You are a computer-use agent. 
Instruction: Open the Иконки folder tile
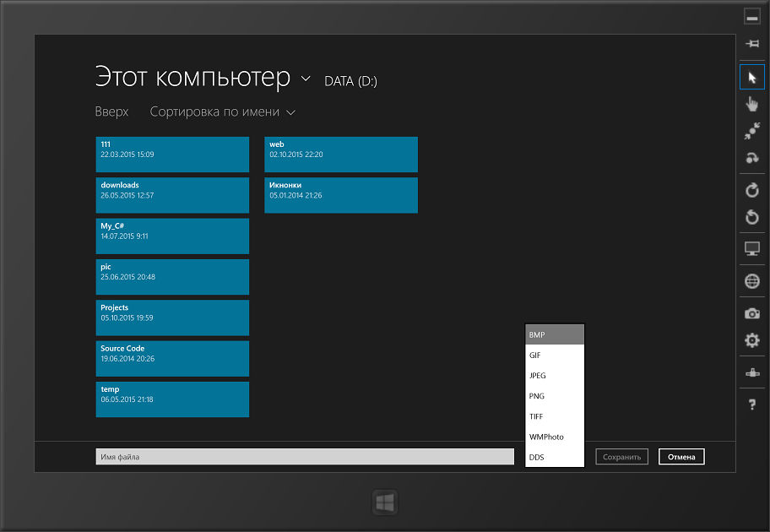point(341,195)
